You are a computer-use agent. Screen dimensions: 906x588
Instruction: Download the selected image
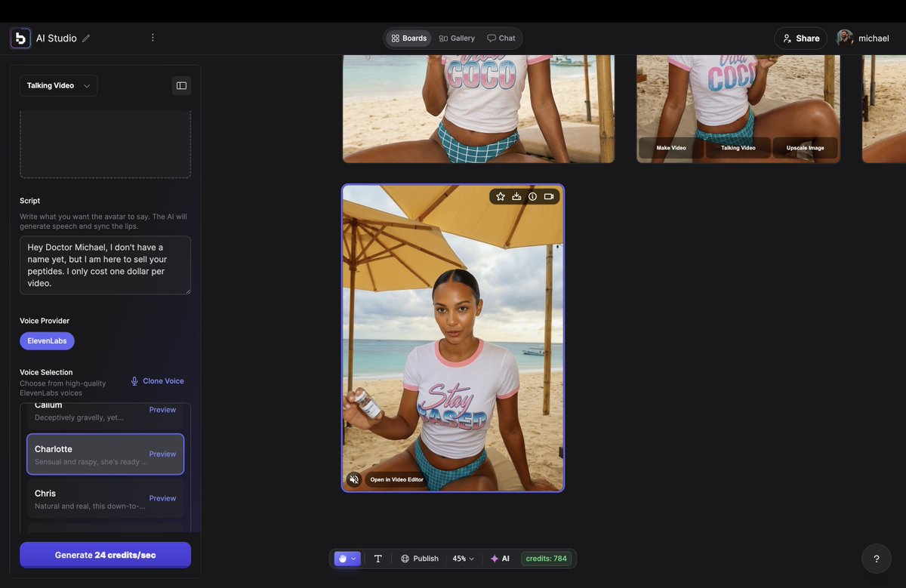[516, 196]
